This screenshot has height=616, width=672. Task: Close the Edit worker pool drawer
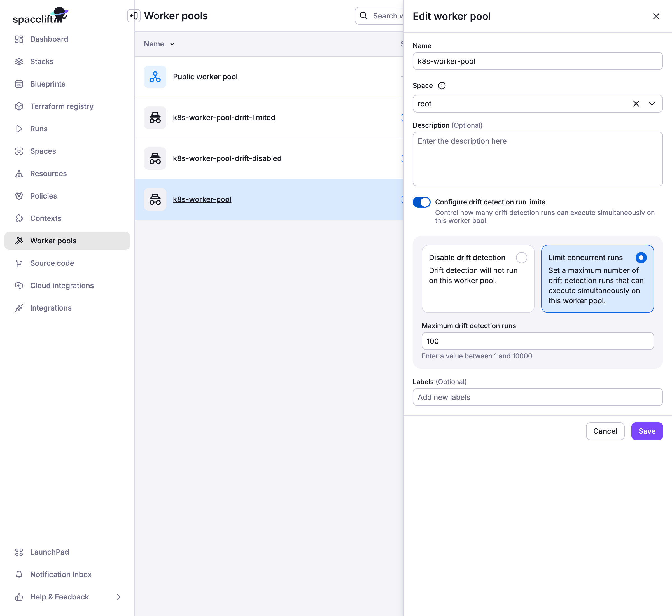coord(656,16)
